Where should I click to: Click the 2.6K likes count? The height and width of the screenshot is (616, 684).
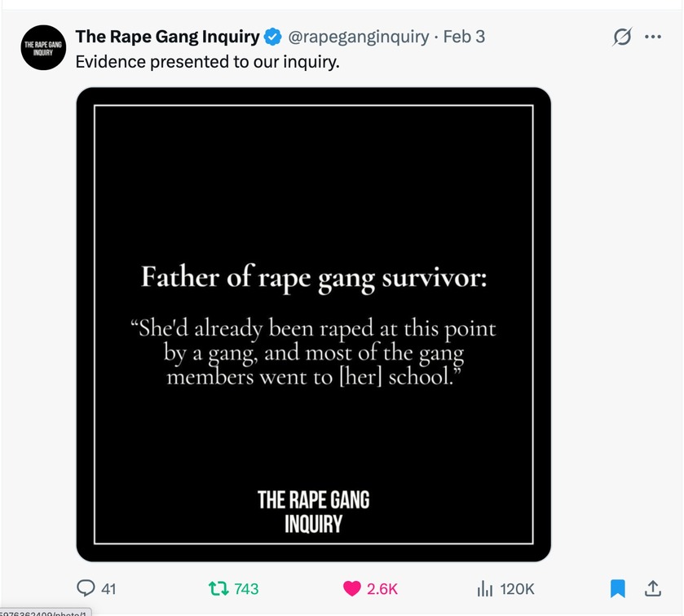[x=382, y=588]
